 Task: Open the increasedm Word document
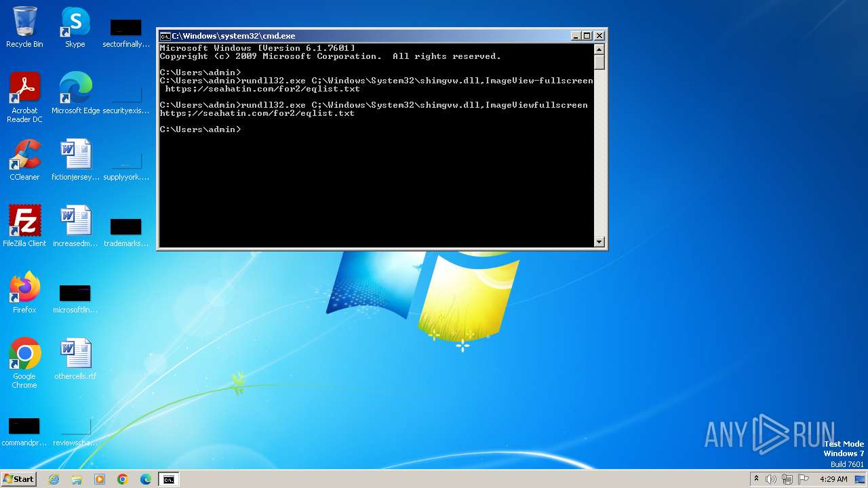pyautogui.click(x=75, y=226)
